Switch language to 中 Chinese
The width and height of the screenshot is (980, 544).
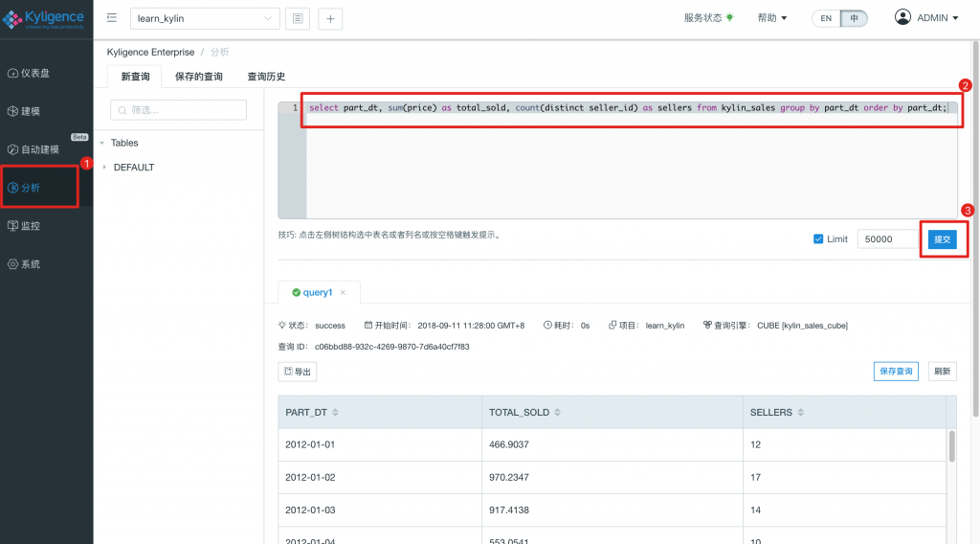pos(854,18)
